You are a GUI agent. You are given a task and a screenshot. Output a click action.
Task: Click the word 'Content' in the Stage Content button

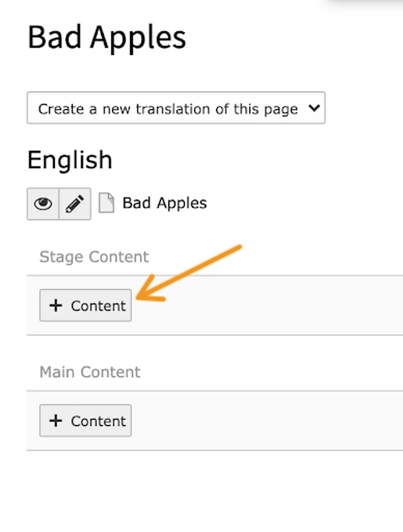pos(98,306)
